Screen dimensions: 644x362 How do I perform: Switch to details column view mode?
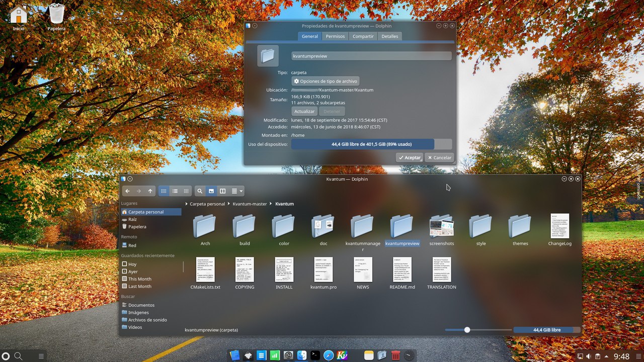click(x=186, y=191)
